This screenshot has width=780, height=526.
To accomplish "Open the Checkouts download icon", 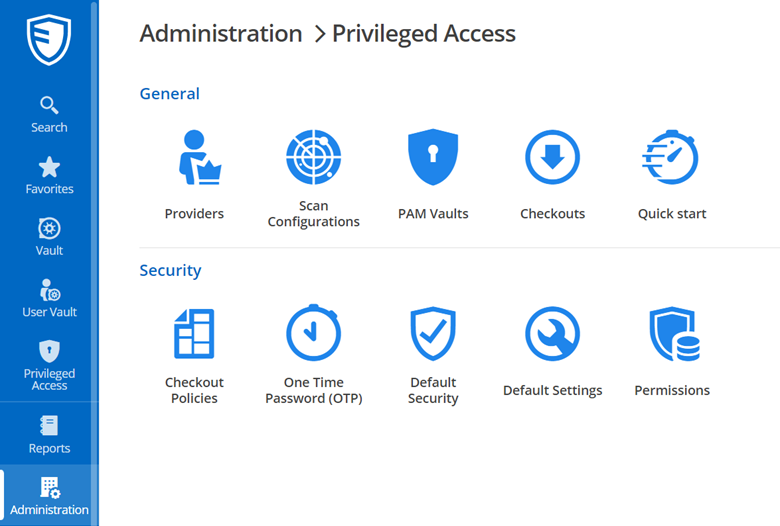I will tap(552, 158).
